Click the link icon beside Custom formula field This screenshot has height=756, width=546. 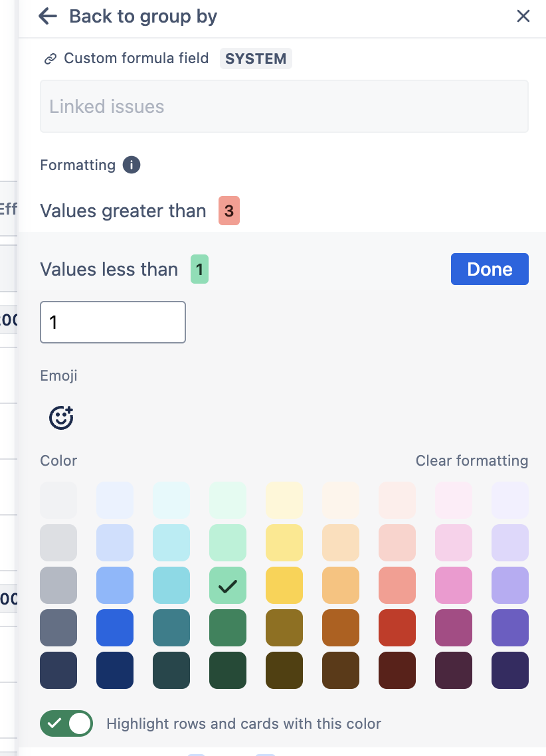point(50,58)
